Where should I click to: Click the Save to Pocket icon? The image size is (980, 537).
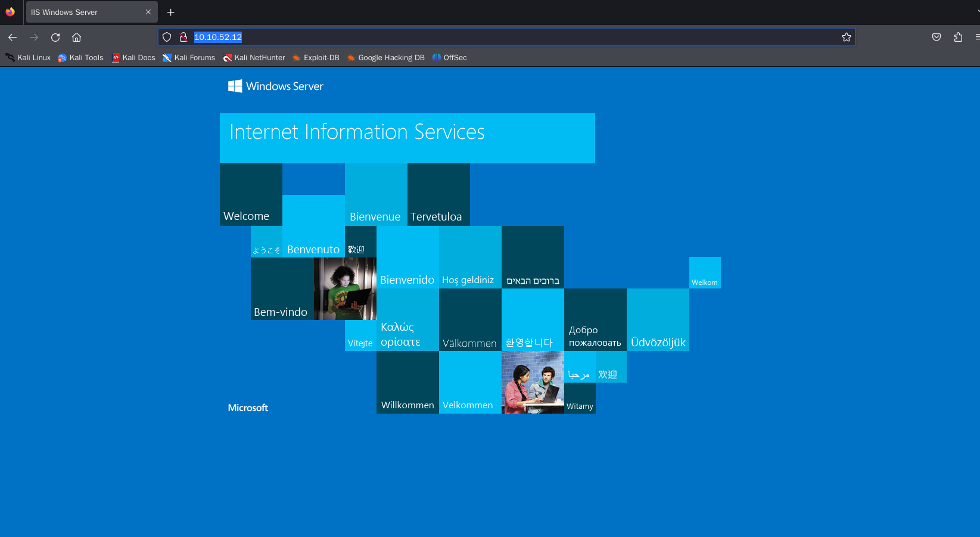coord(937,37)
